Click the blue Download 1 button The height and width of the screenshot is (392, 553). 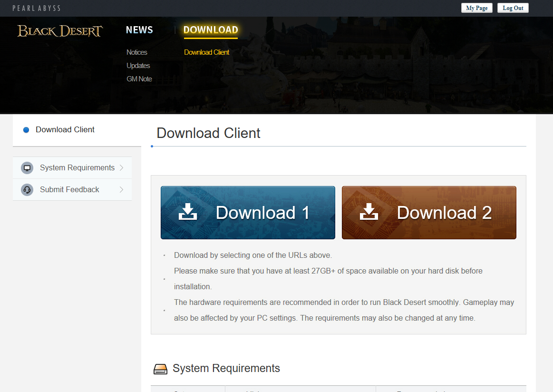248,213
